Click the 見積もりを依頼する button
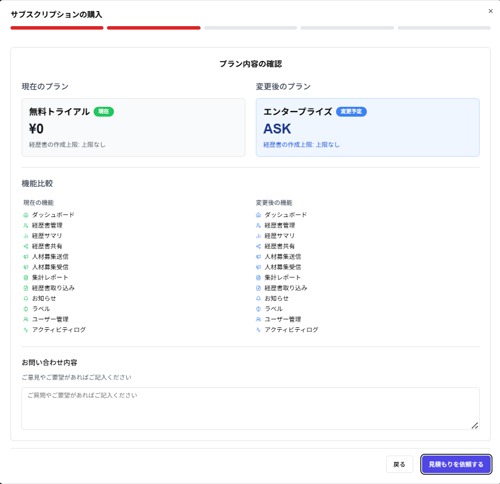The image size is (500, 484). [x=456, y=464]
